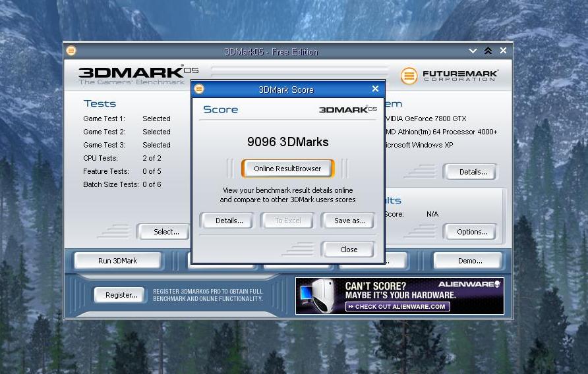Viewport: 588px width, 374px height.
Task: Click 'CPU Tests:' label
Action: tap(100, 158)
